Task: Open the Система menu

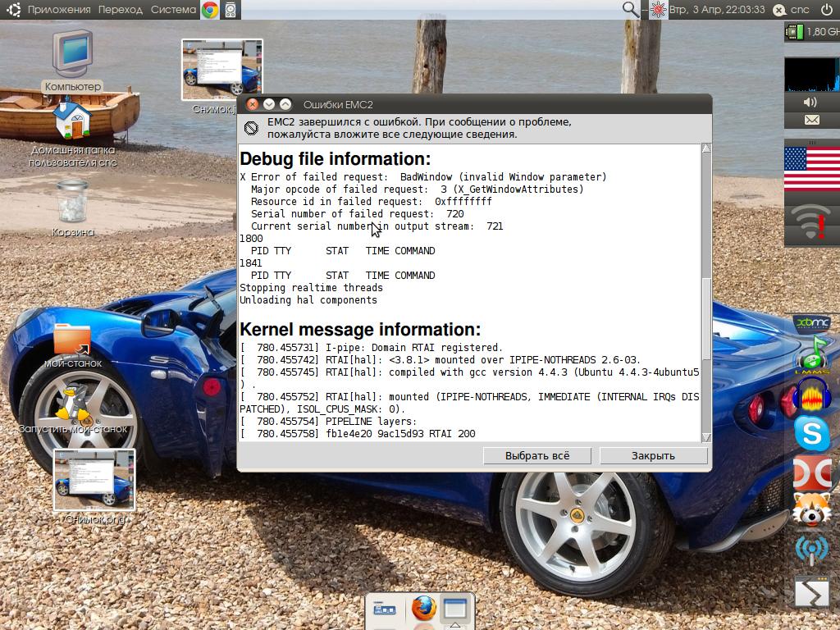Action: (173, 10)
